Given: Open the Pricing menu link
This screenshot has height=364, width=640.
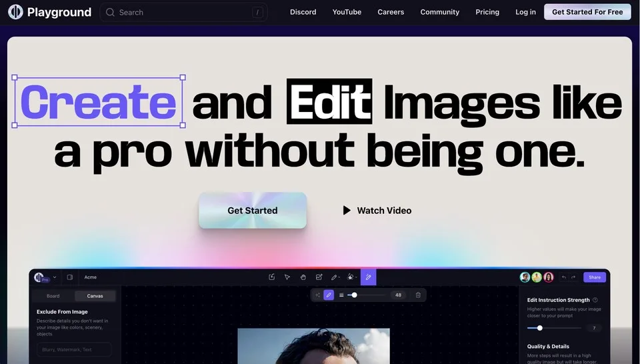Looking at the screenshot, I should click(487, 12).
